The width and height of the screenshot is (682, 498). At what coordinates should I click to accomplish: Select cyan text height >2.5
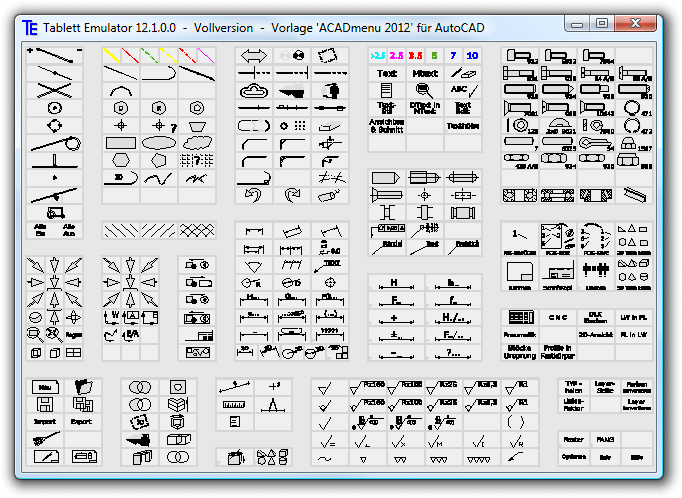[377, 55]
